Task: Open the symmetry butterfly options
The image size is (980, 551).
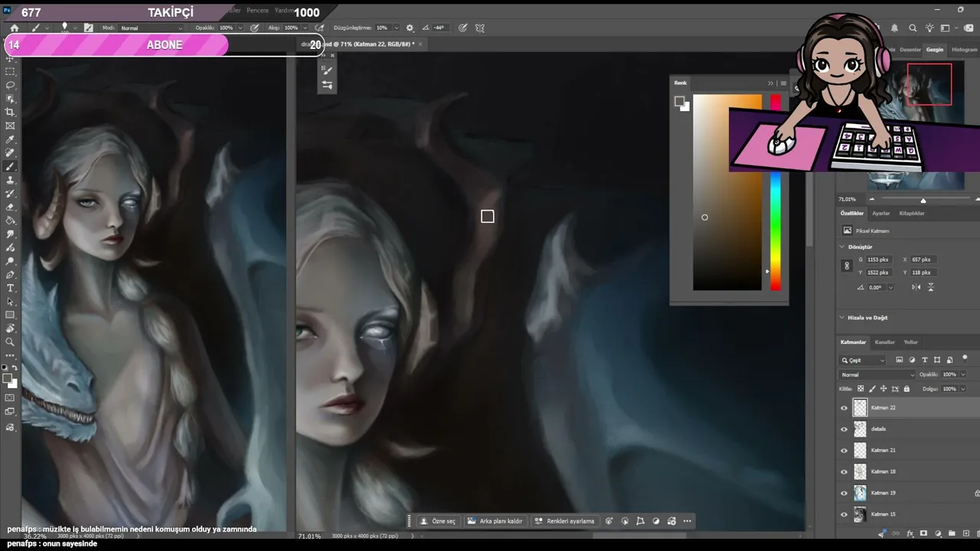Action: 480,28
